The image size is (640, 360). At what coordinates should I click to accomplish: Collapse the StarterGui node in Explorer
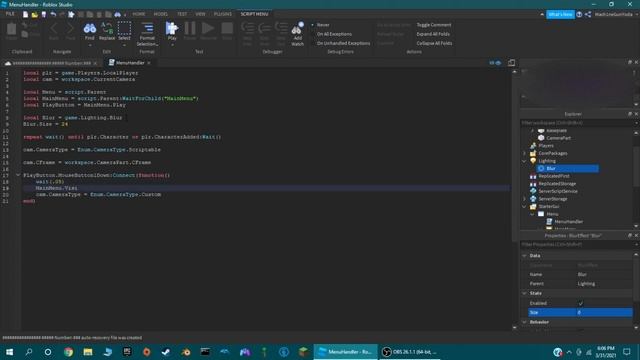(x=524, y=207)
